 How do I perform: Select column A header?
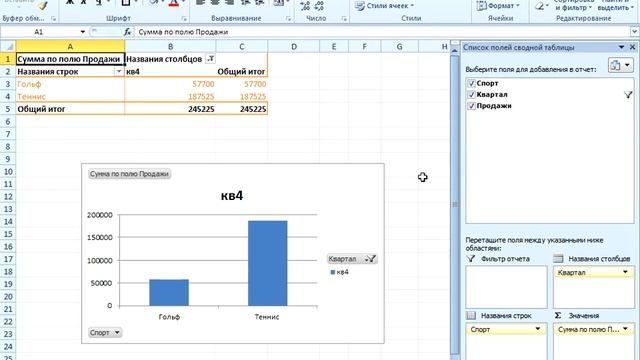pos(70,47)
